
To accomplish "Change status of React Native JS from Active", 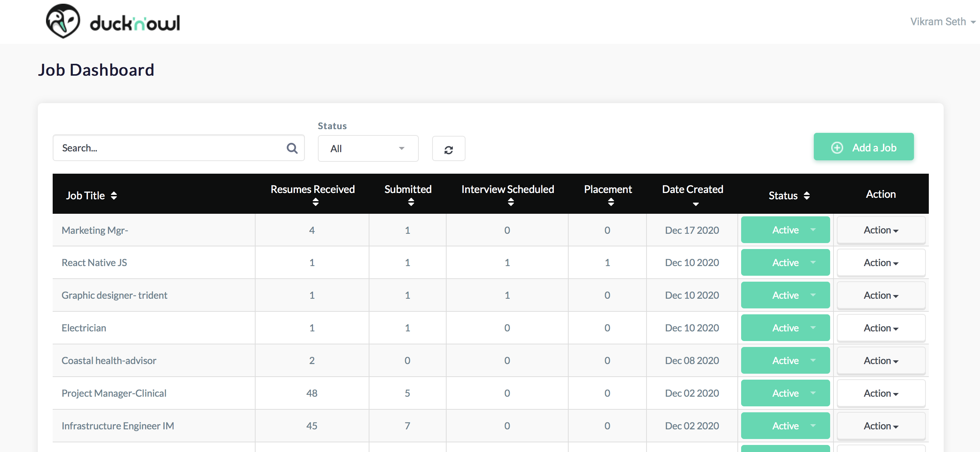I will pos(785,262).
